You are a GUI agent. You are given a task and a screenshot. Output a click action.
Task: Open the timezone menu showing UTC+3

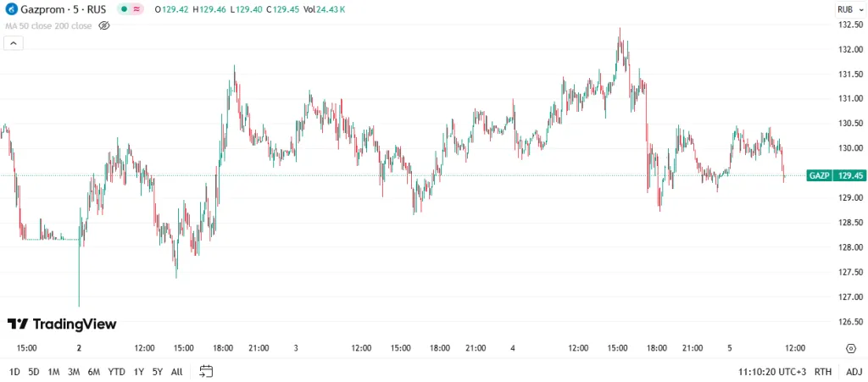(772, 371)
